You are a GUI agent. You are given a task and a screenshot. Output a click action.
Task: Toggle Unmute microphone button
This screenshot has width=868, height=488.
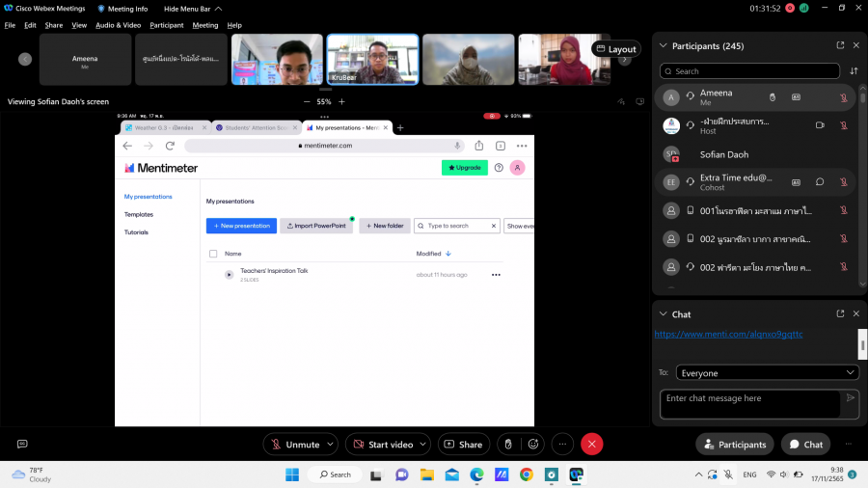[293, 444]
